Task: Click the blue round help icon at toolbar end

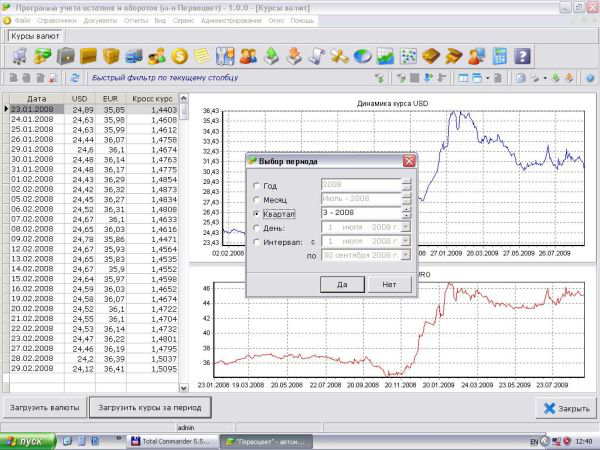Action: (590, 78)
